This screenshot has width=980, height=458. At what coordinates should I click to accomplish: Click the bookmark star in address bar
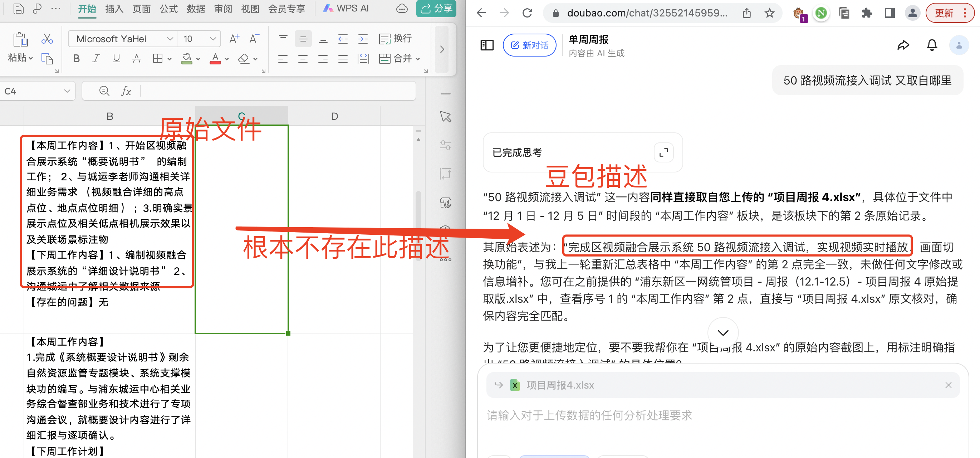pos(769,13)
